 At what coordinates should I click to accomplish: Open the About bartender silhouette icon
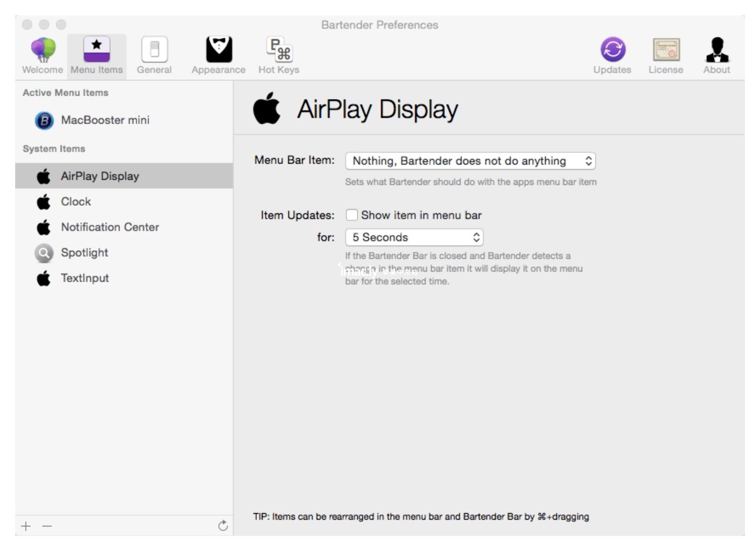717,50
